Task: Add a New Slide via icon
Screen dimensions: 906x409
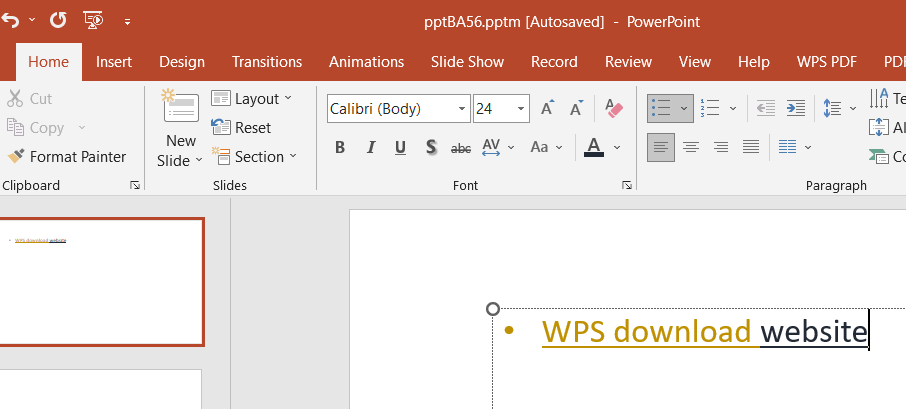Action: tap(181, 107)
